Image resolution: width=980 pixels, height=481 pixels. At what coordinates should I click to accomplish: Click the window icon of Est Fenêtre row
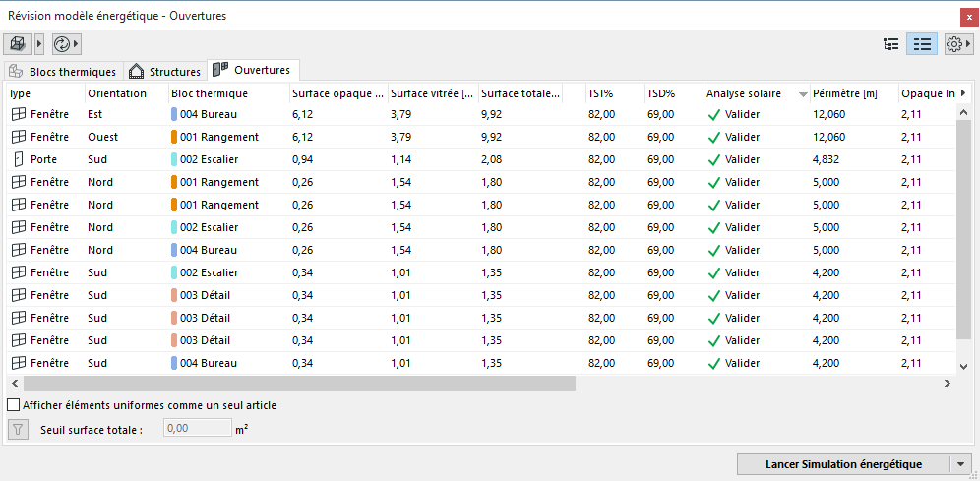(18, 114)
